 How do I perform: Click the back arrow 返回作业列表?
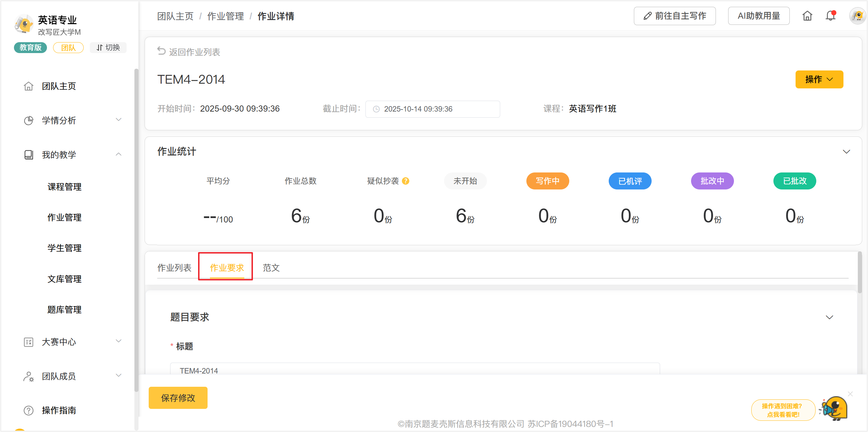point(161,51)
